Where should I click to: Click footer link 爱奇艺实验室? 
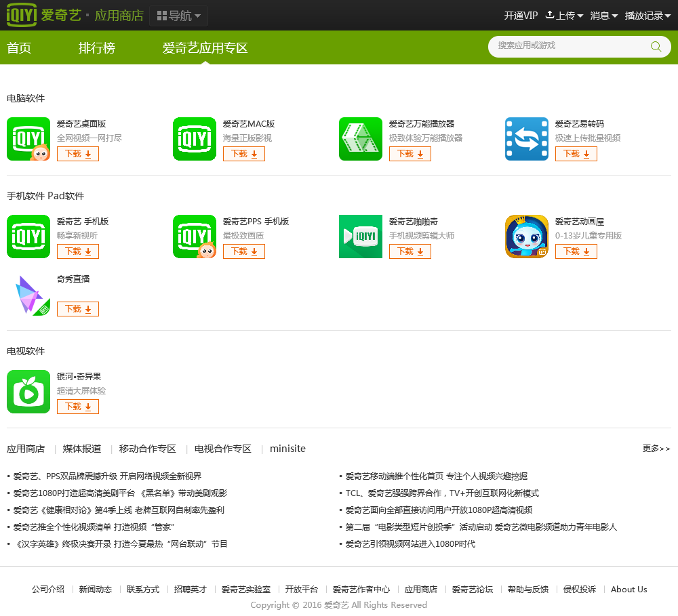pos(246,589)
